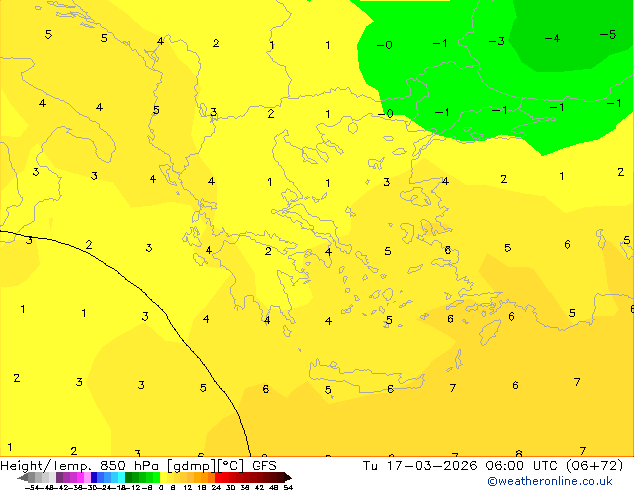This screenshot has height=490, width=634.
Task: Click the gray left arrow end of the legend
Action: click(x=23, y=477)
